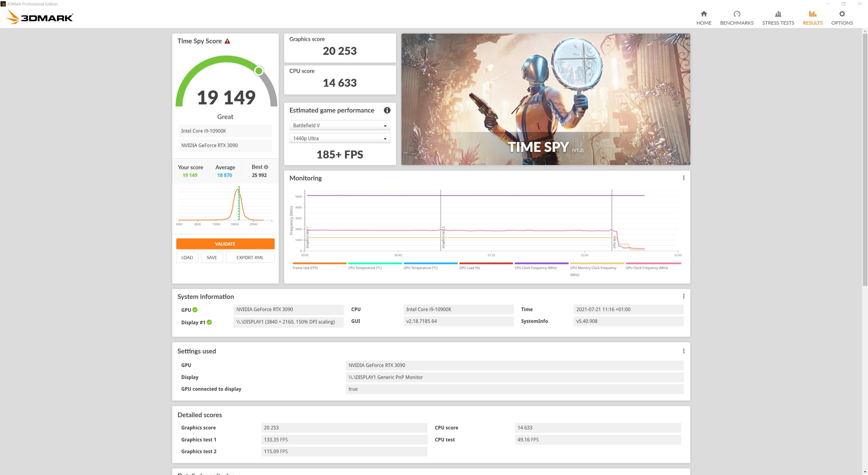Click the green GPU verified checkmark icon
The width and height of the screenshot is (868, 475).
[195, 310]
